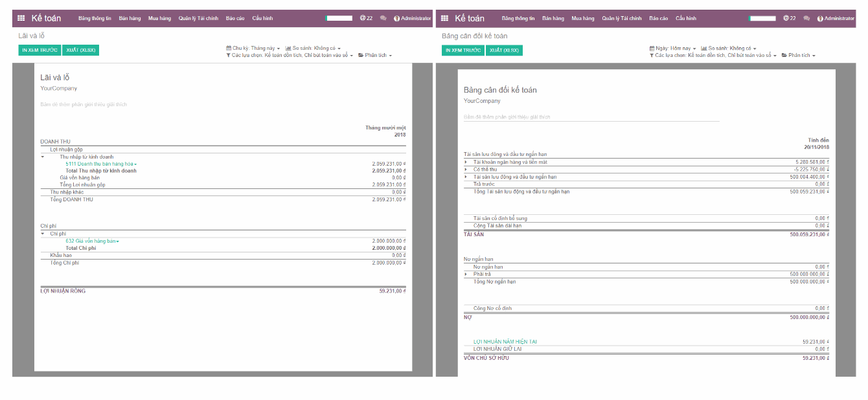Click the XUẤT (XLSX) button
868x400 pixels.
pos(80,49)
